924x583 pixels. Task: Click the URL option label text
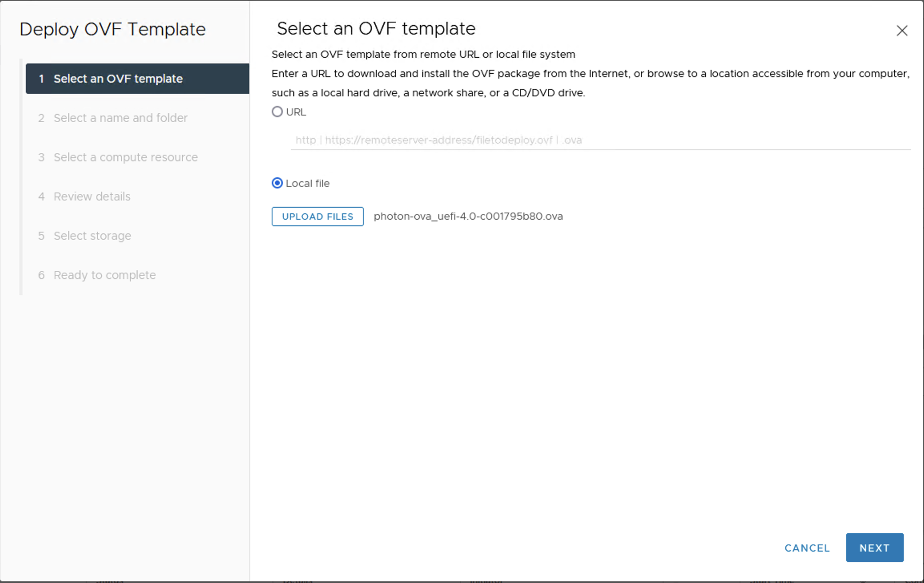tap(295, 112)
